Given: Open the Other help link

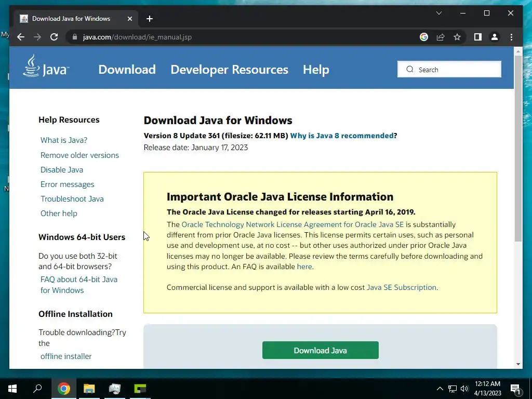Looking at the screenshot, I should click(x=59, y=214).
